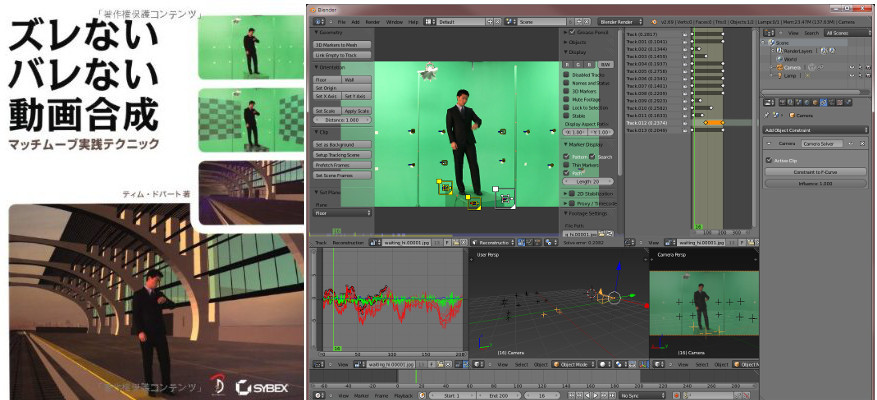Viewport: 877px width, 400px height.
Task: Open the Object Mode selector in 3D view
Action: coord(573,364)
